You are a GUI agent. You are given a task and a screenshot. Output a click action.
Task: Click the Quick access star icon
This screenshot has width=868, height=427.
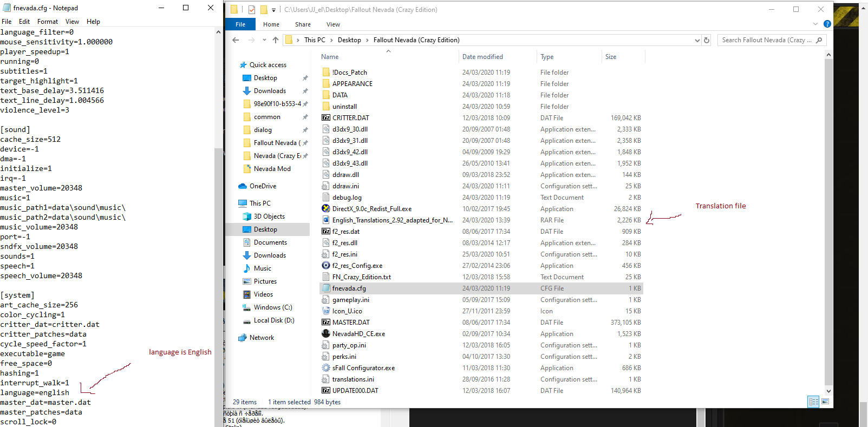(243, 65)
